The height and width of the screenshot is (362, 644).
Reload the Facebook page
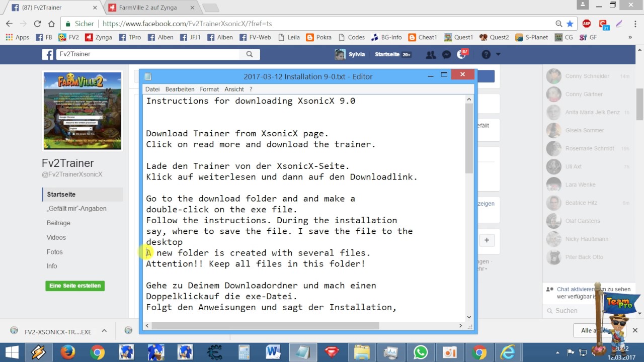(x=37, y=24)
